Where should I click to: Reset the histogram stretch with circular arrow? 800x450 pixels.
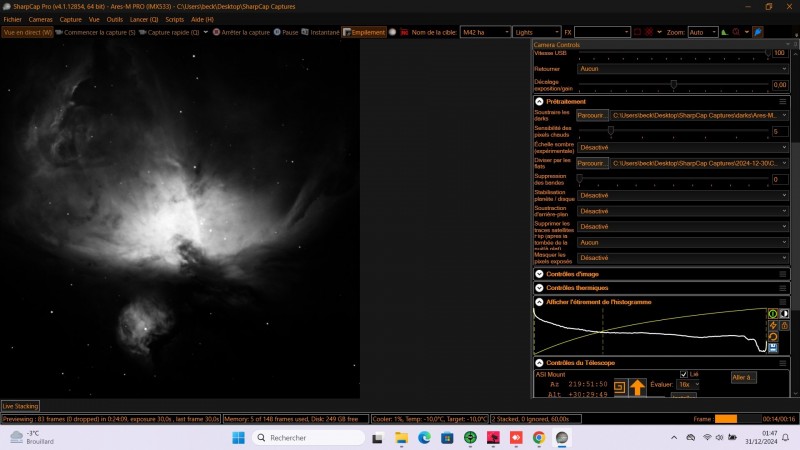(x=773, y=337)
